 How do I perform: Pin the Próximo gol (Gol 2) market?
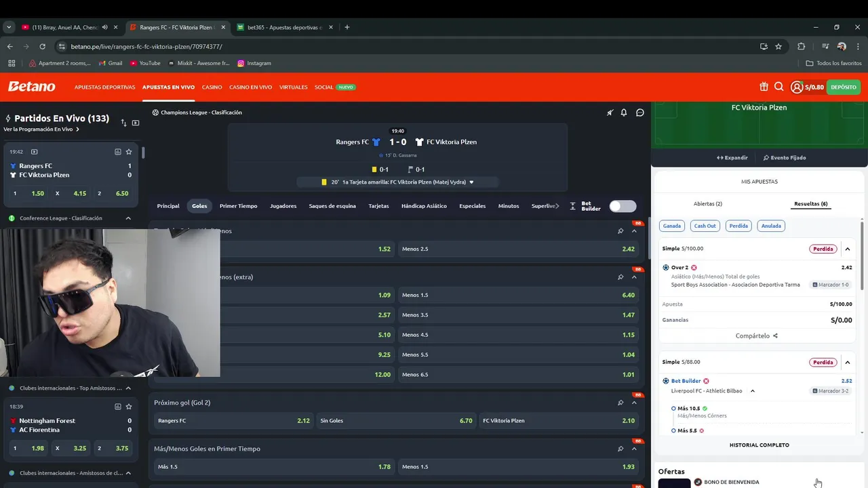620,403
